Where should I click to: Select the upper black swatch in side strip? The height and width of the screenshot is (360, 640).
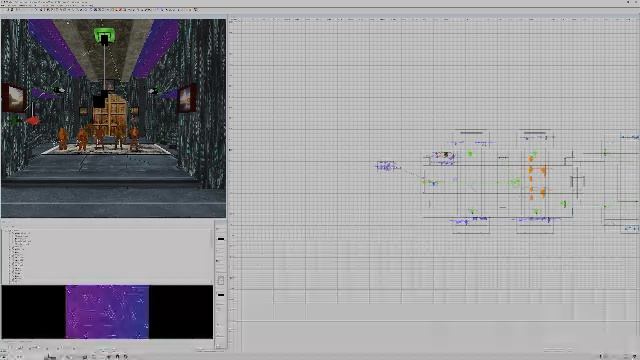click(x=221, y=239)
